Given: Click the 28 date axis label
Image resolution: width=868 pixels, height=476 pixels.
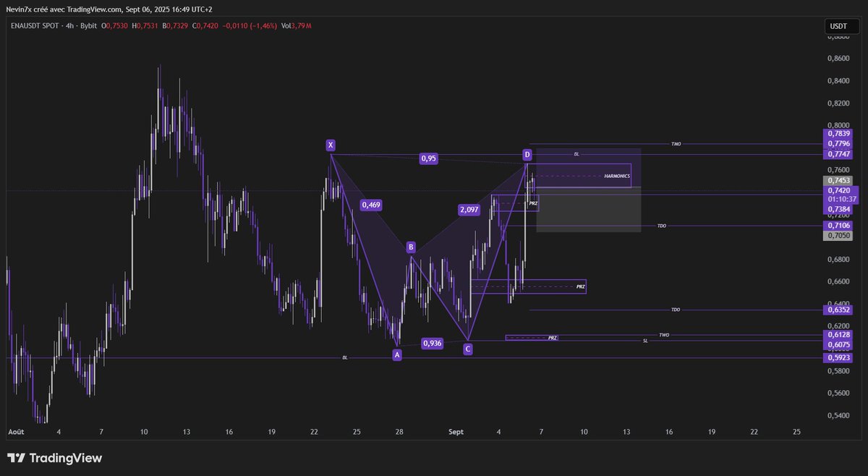Looking at the screenshot, I should [399, 431].
